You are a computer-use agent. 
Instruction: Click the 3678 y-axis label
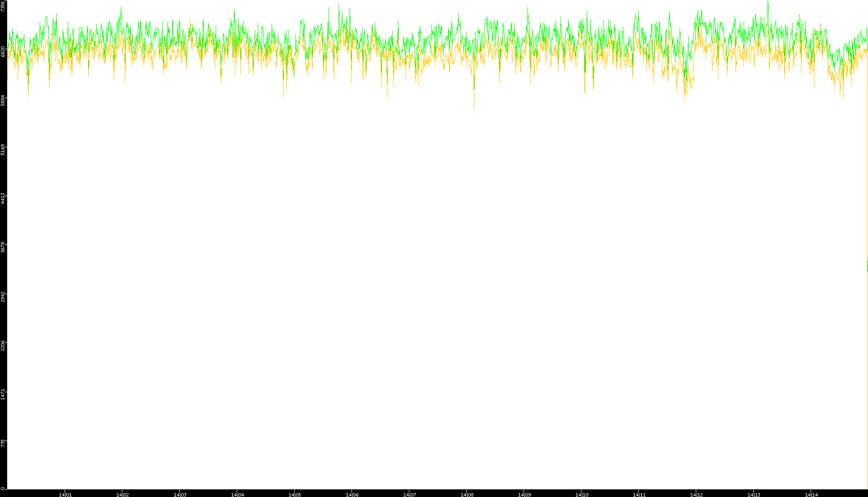[x=3, y=247]
